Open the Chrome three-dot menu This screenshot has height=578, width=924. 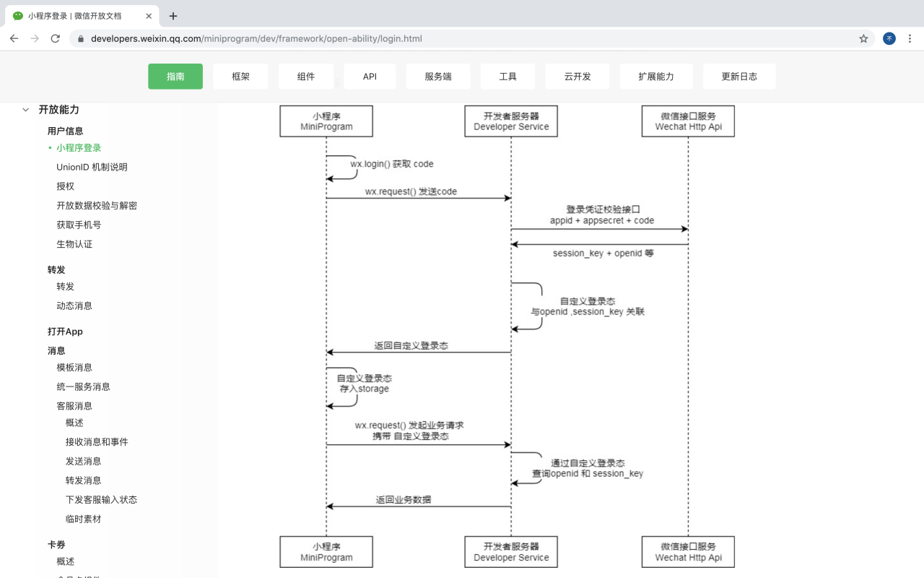click(x=910, y=39)
